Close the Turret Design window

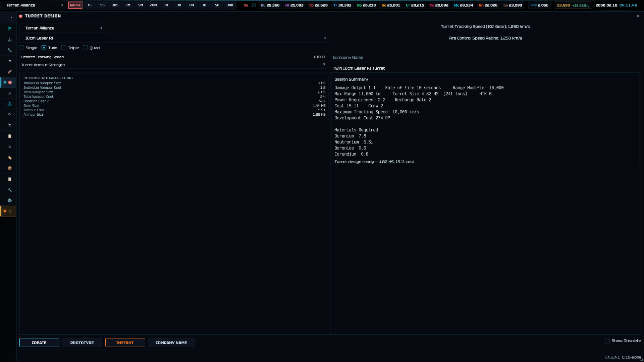point(638,16)
